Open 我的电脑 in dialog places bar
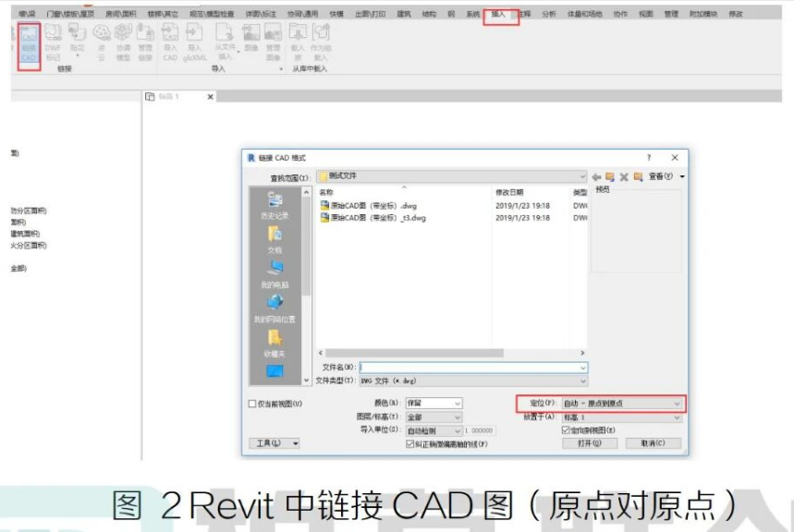 click(275, 274)
